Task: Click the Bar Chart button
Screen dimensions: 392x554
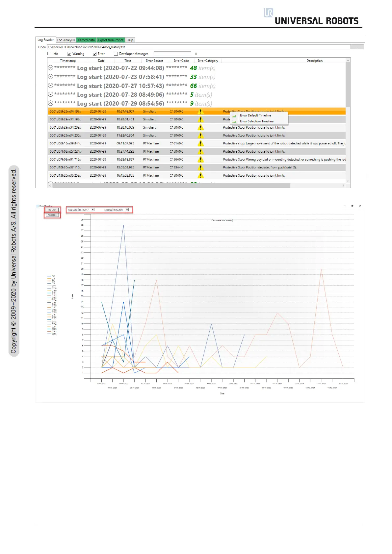Action: click(x=52, y=210)
